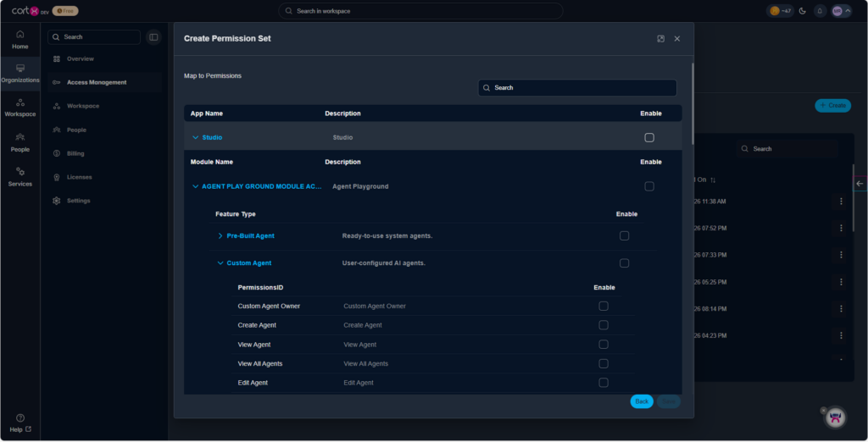
Task: Click the sidebar collapse panel icon
Action: [x=153, y=37]
